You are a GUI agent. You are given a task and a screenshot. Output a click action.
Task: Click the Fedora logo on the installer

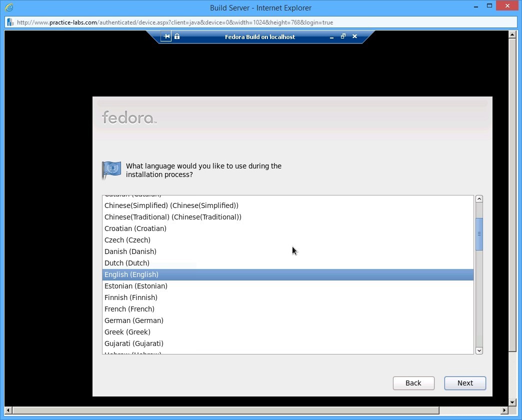[128, 117]
